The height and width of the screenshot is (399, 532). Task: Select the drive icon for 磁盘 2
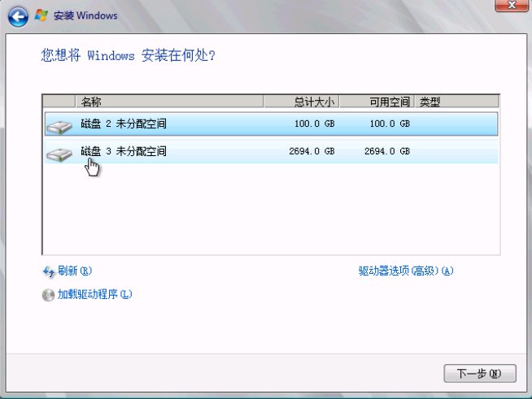(59, 125)
